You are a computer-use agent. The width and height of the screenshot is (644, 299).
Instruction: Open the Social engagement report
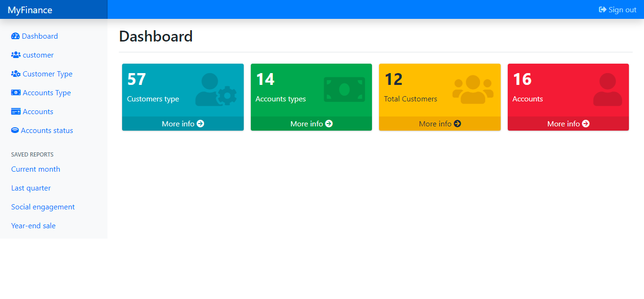pos(42,207)
